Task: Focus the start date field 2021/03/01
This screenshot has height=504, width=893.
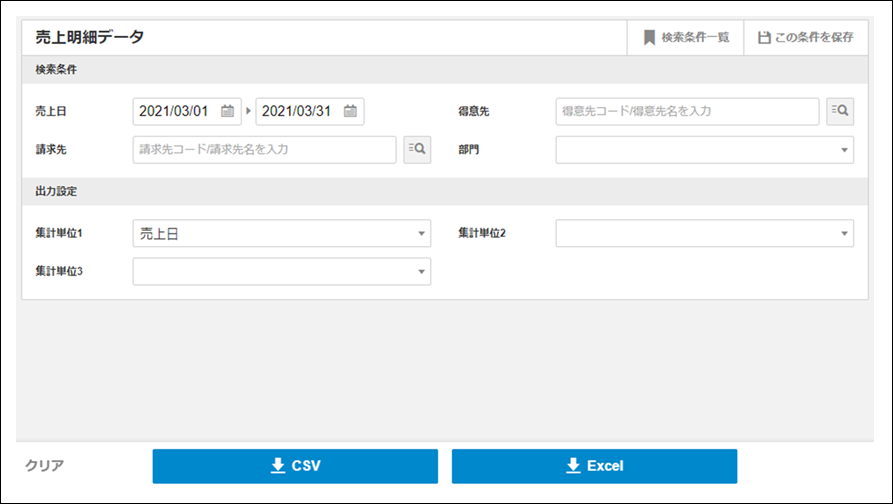Action: [x=174, y=111]
